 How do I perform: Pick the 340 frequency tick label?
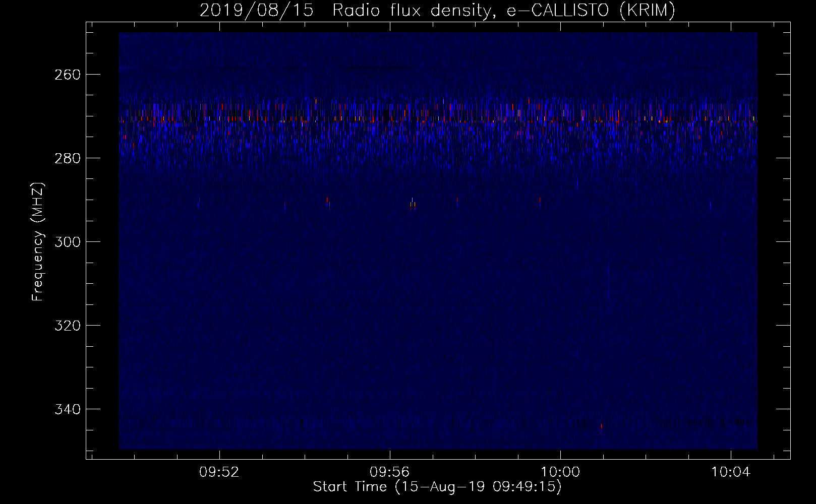coord(67,409)
